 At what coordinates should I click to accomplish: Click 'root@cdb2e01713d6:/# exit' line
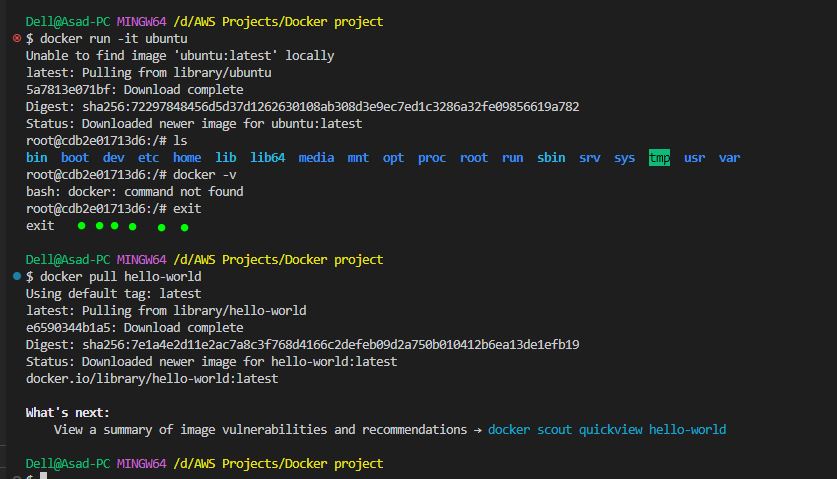pos(114,208)
